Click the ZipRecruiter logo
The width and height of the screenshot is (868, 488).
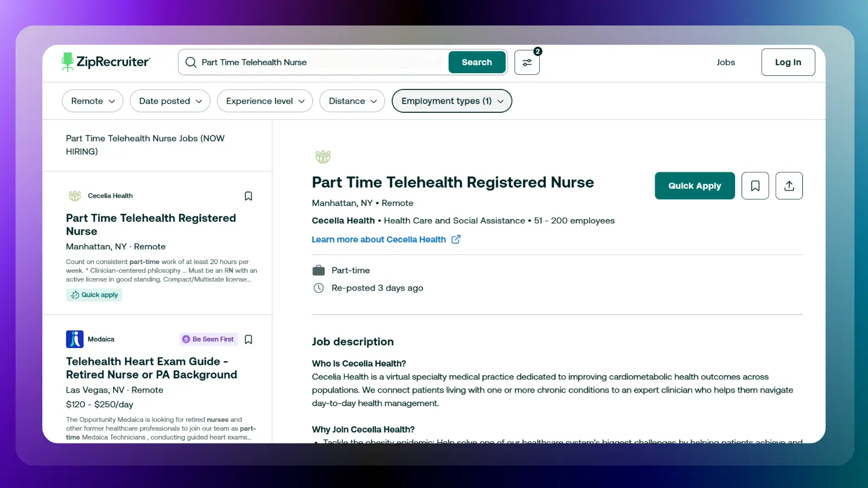point(106,62)
